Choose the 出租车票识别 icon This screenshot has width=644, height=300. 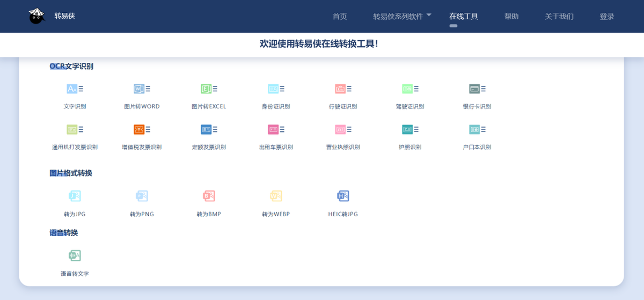[x=276, y=129]
